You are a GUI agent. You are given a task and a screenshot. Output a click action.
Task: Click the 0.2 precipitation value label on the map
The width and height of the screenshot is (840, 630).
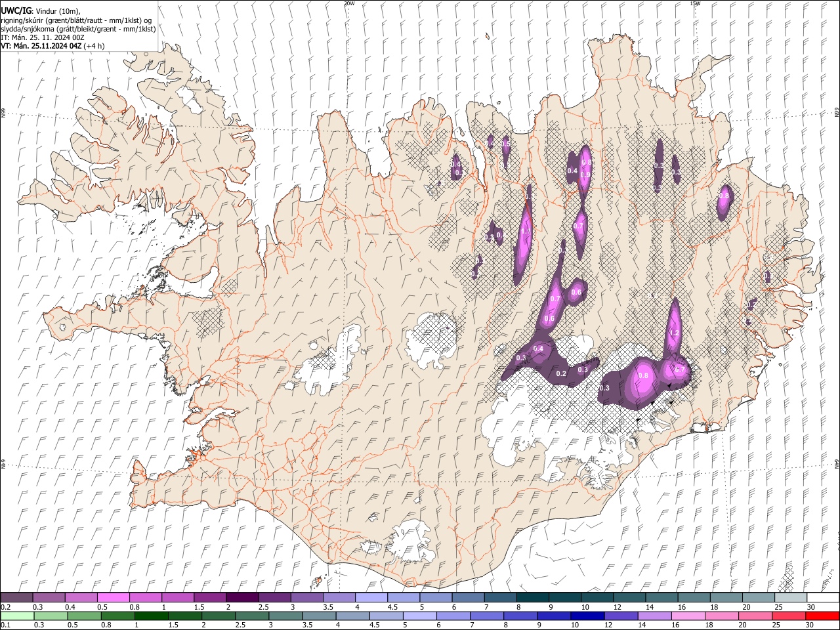pos(561,373)
